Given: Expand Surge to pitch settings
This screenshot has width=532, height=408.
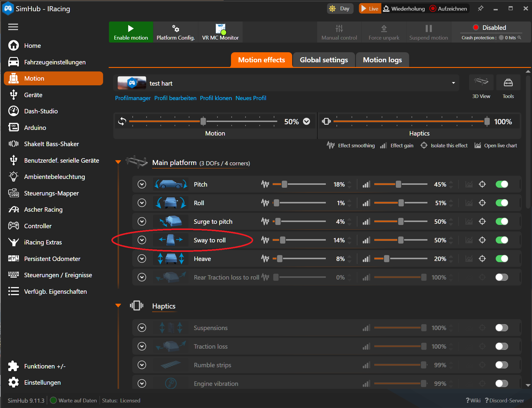Looking at the screenshot, I should [142, 221].
